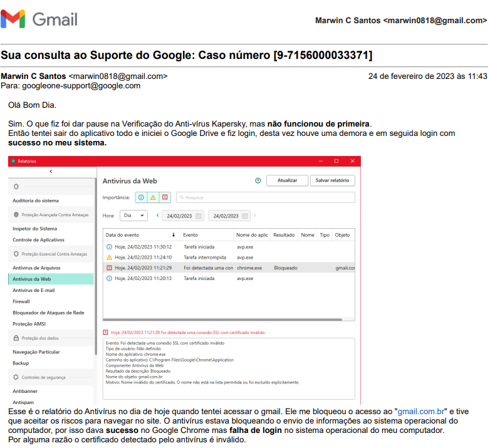This screenshot has width=490, height=448.
Task: Click Proteção dos dados lock icon
Action: (16, 338)
